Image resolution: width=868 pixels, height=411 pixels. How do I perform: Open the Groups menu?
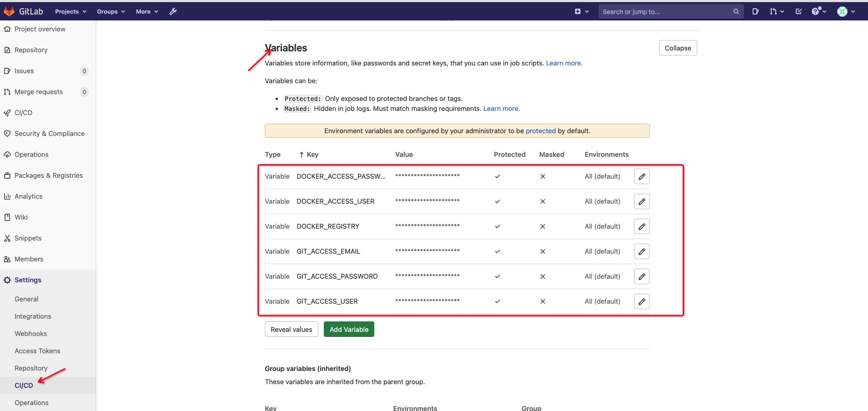coord(110,11)
